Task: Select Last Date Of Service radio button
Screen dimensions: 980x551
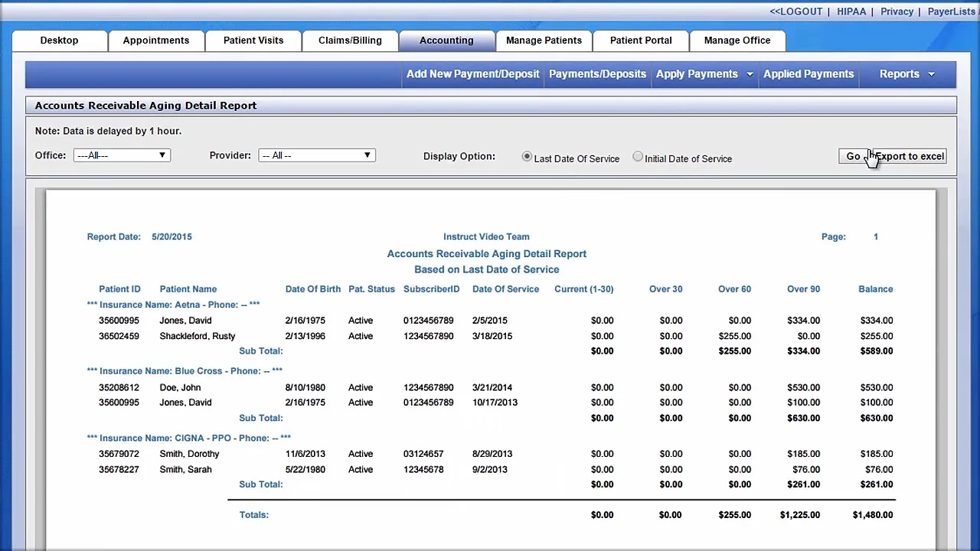Action: click(527, 157)
